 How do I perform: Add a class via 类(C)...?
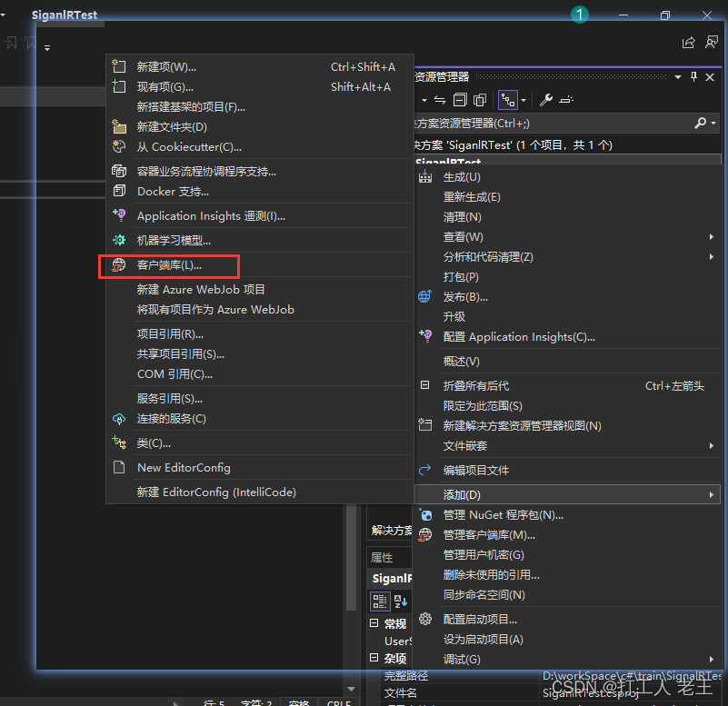(x=260, y=443)
